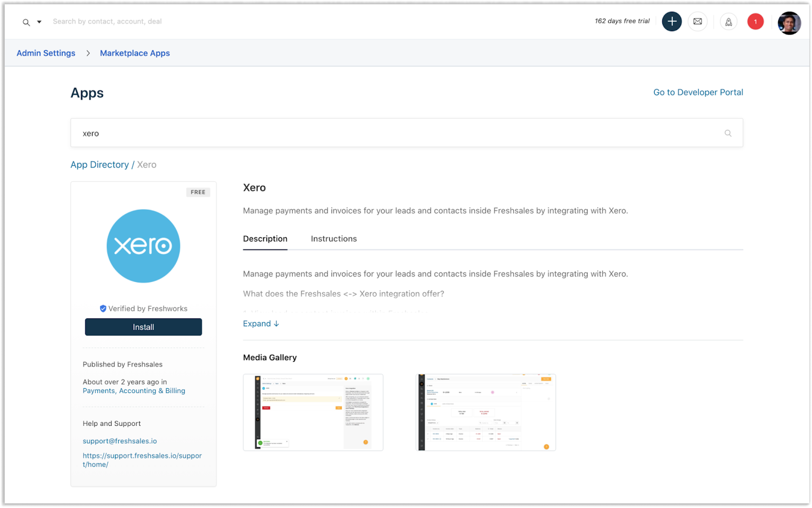Open the search filter dropdown arrow
Viewport: 812px width, 508px height.
click(39, 22)
